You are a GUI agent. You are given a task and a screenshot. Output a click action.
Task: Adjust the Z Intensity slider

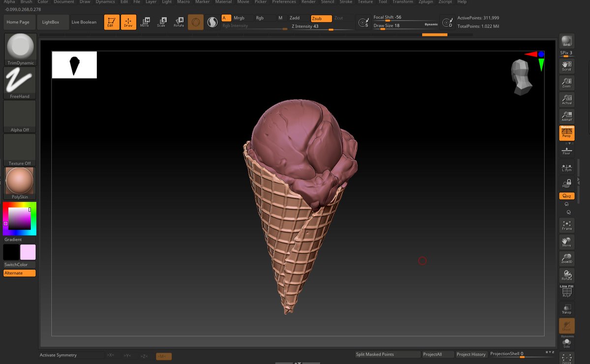(322, 27)
